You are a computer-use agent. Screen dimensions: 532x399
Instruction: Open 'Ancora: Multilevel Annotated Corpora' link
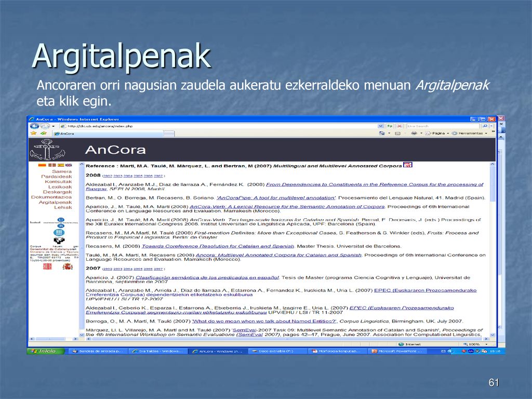pyautogui.click(x=278, y=255)
